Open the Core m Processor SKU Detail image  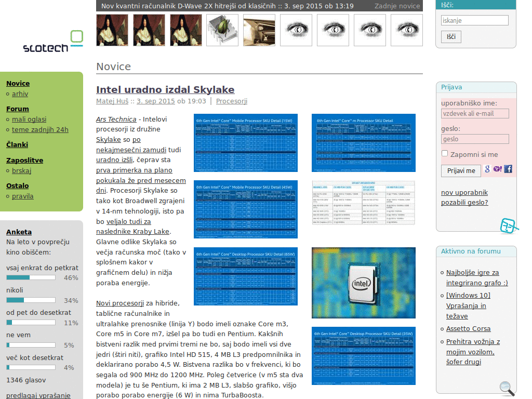(x=363, y=143)
